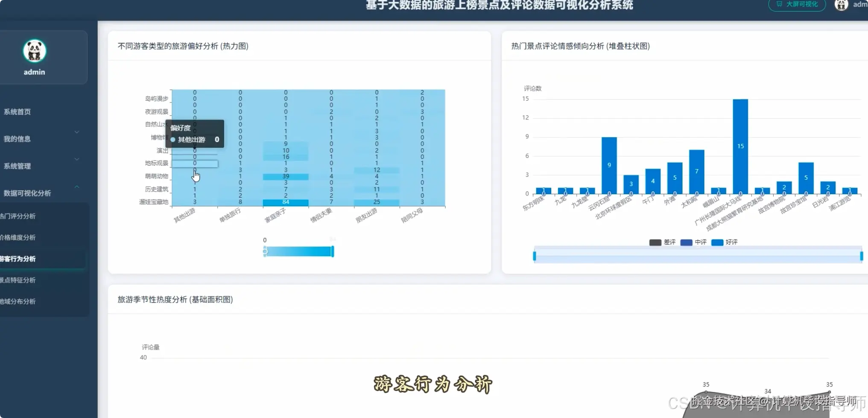Click the bar labeled 9 for 云冈石窟
868x418 pixels.
point(609,165)
